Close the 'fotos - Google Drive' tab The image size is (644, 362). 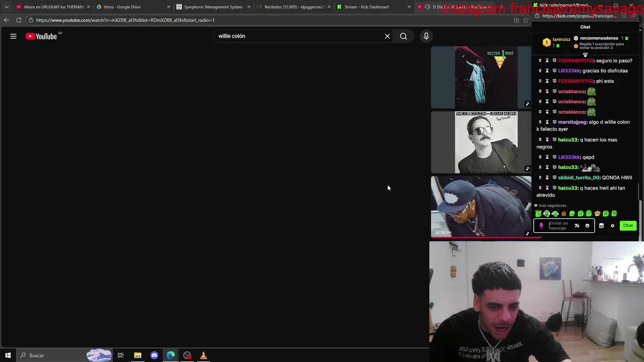click(169, 7)
